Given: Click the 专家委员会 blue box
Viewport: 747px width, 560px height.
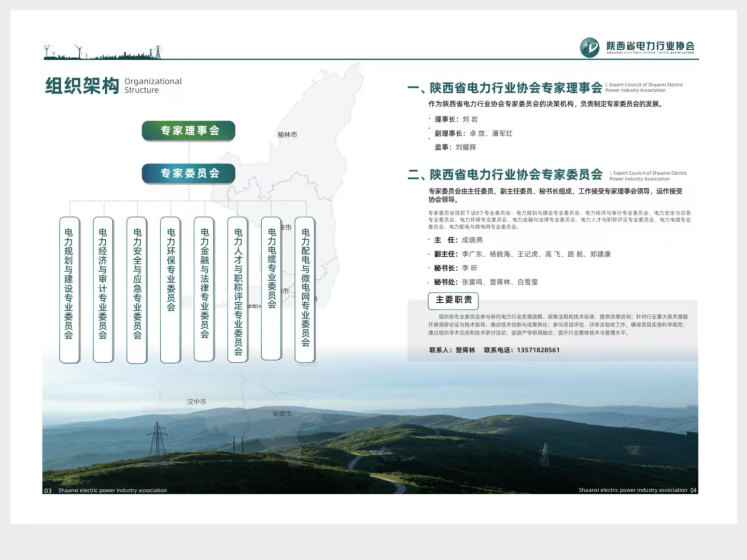Looking at the screenshot, I should (x=189, y=174).
